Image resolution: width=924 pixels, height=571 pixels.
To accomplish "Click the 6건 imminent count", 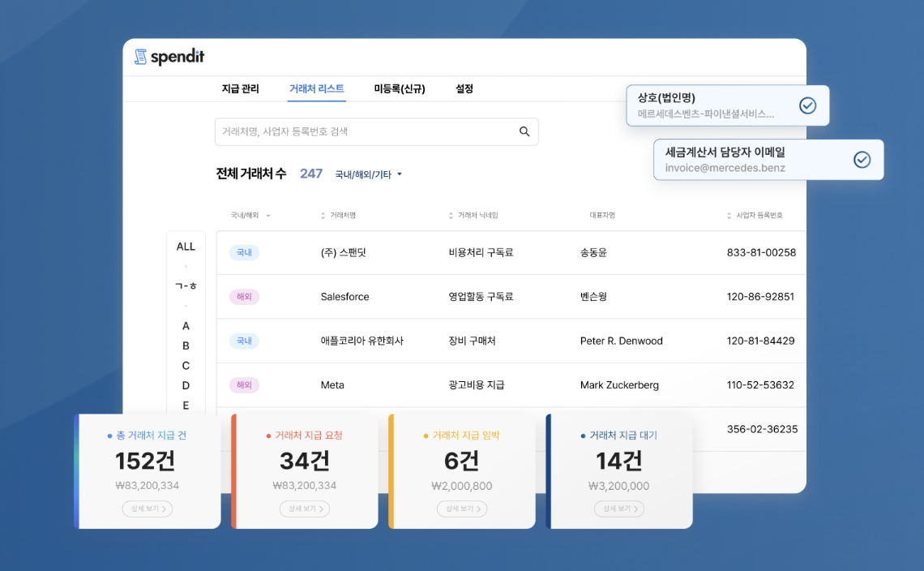I will click(461, 462).
